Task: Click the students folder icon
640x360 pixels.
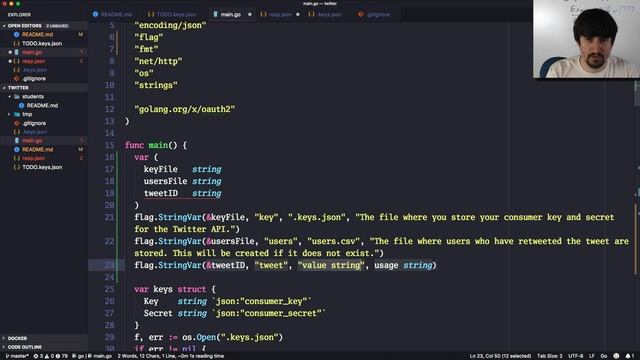Action: pos(17,97)
